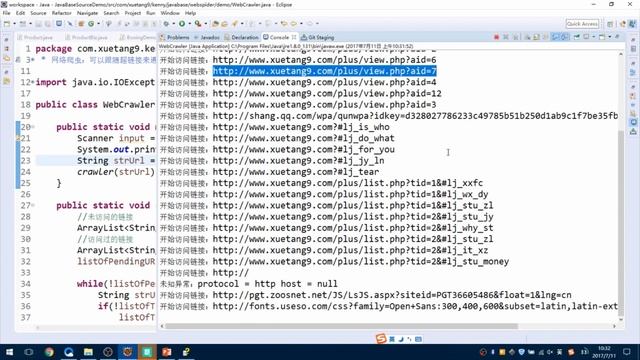Toggle Show Console When Output Changes
Image resolution: width=640 pixels, height=360 pixels.
(x=555, y=37)
